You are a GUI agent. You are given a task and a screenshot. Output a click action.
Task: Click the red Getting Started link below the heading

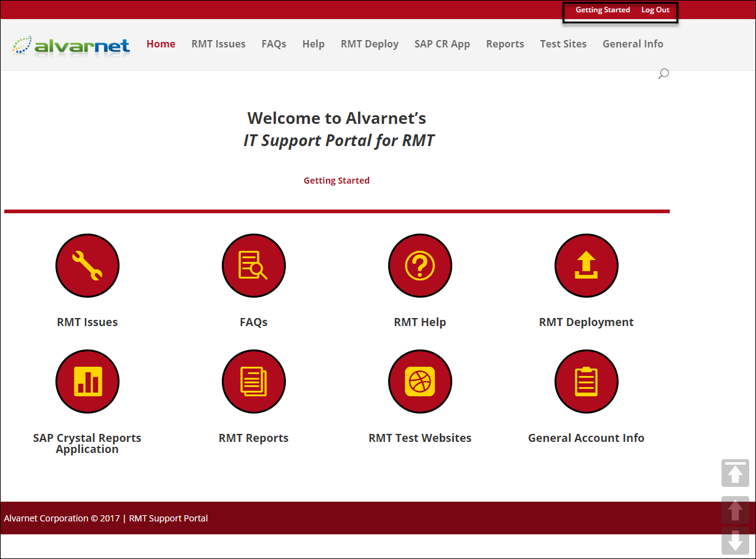coord(336,181)
